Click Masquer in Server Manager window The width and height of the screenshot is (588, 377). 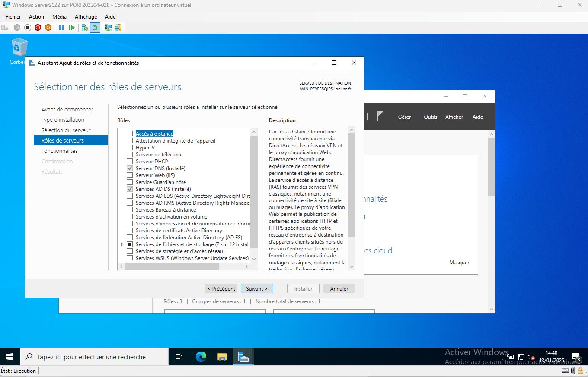coord(459,263)
